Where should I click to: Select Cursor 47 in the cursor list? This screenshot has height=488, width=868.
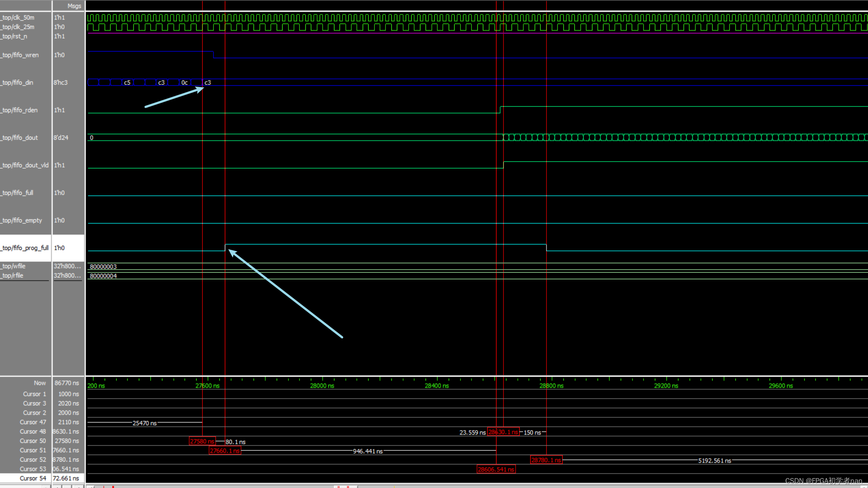(33, 422)
